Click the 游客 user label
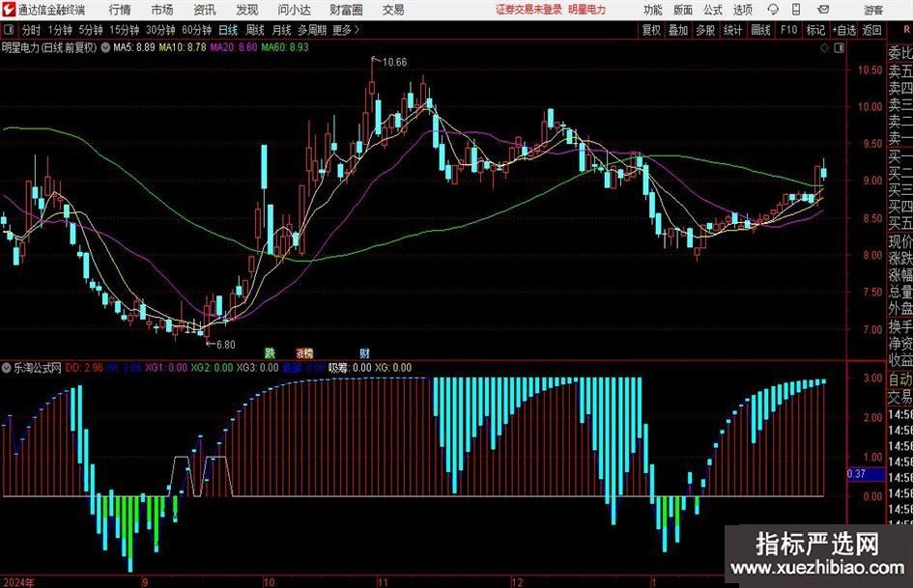The image size is (913, 588). [x=873, y=10]
